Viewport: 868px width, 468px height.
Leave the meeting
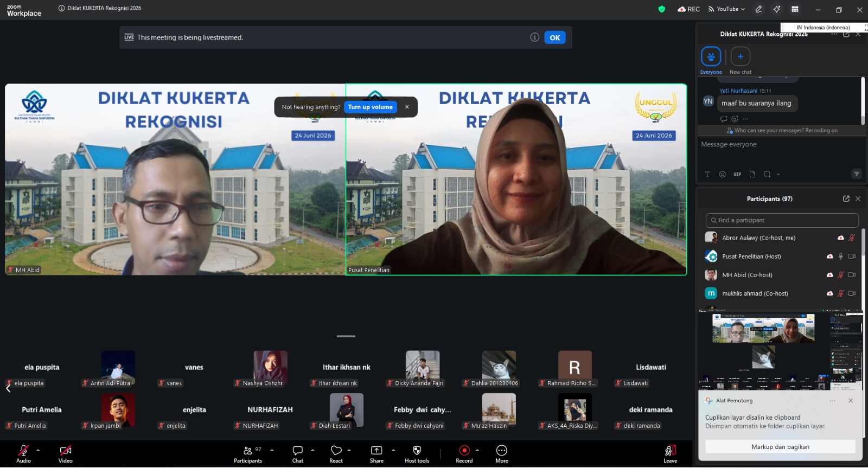(x=671, y=453)
